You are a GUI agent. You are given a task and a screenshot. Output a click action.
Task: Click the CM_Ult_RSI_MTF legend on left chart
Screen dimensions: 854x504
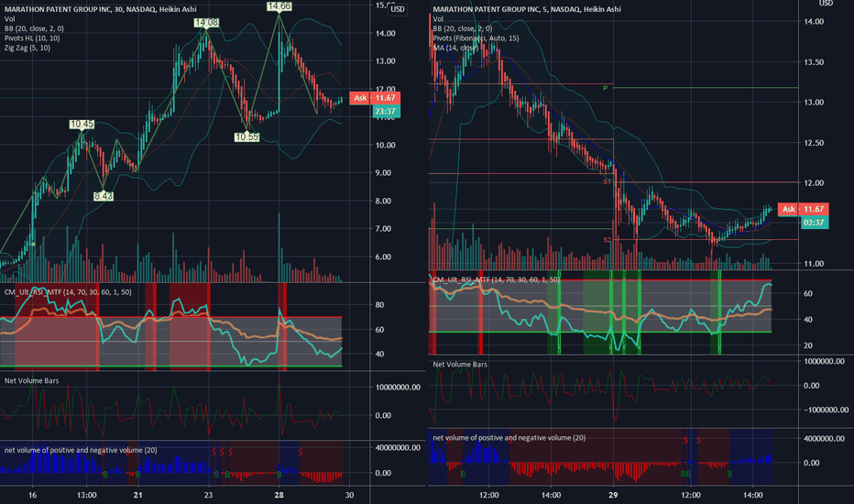[x=68, y=292]
